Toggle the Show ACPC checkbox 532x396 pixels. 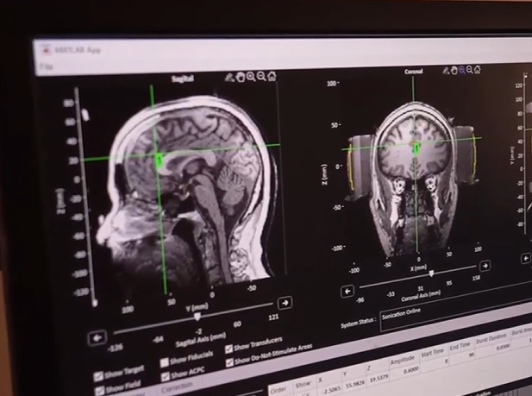pyautogui.click(x=166, y=376)
